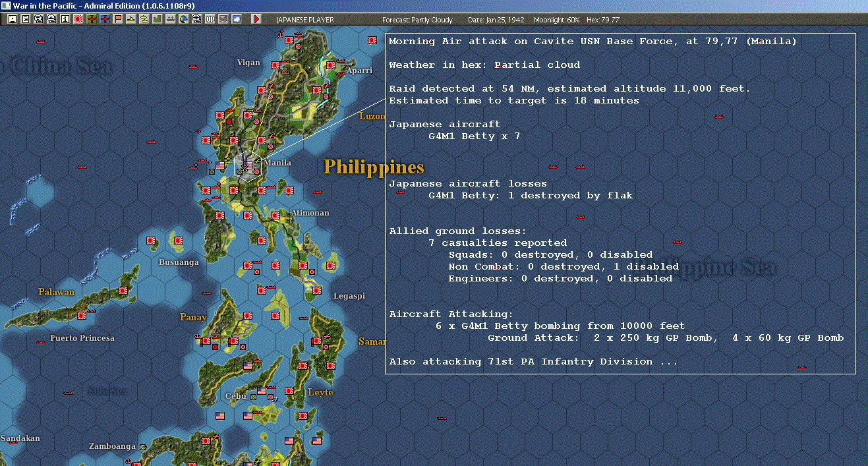Click the Japanese flag unit beside Vigan
This screenshot has width=868, height=466.
pyautogui.click(x=275, y=65)
